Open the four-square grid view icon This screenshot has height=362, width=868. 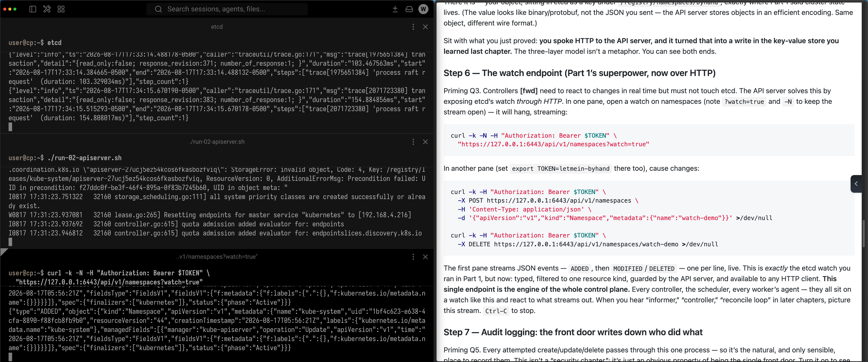pyautogui.click(x=61, y=9)
